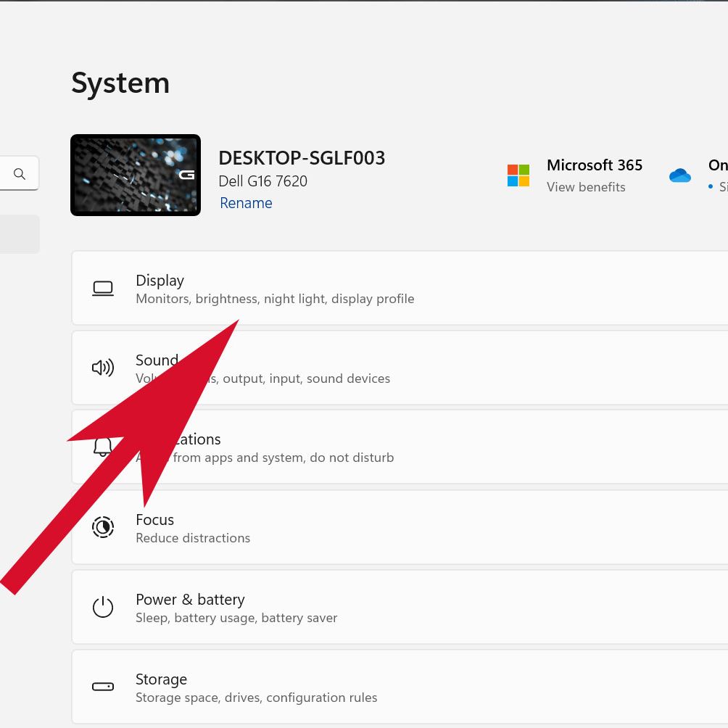Viewport: 728px width, 728px height.
Task: Go to Power & battery settings
Action: pos(435,608)
